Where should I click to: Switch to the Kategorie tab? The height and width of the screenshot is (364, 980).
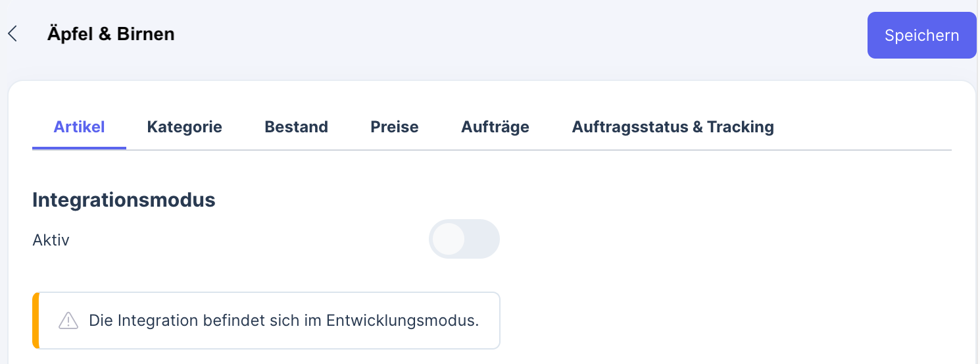[x=184, y=127]
